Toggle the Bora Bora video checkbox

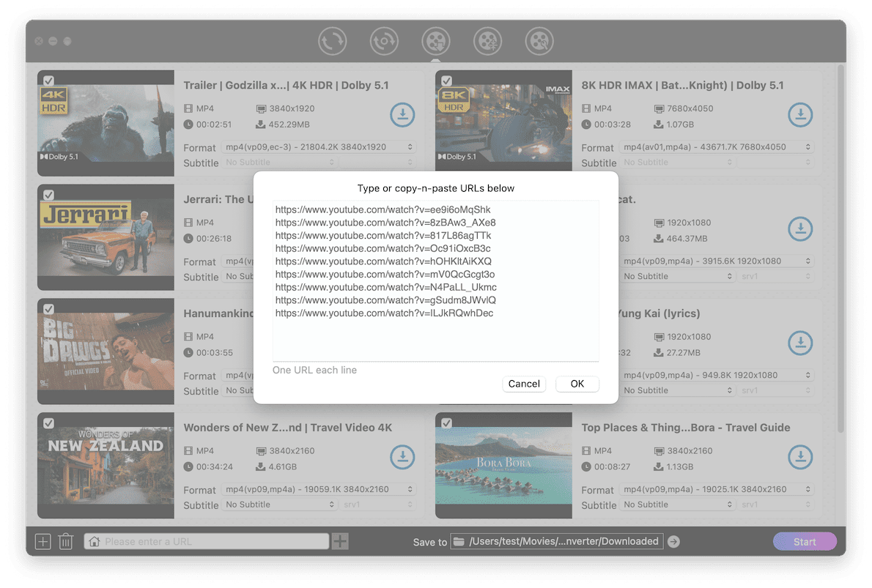446,423
